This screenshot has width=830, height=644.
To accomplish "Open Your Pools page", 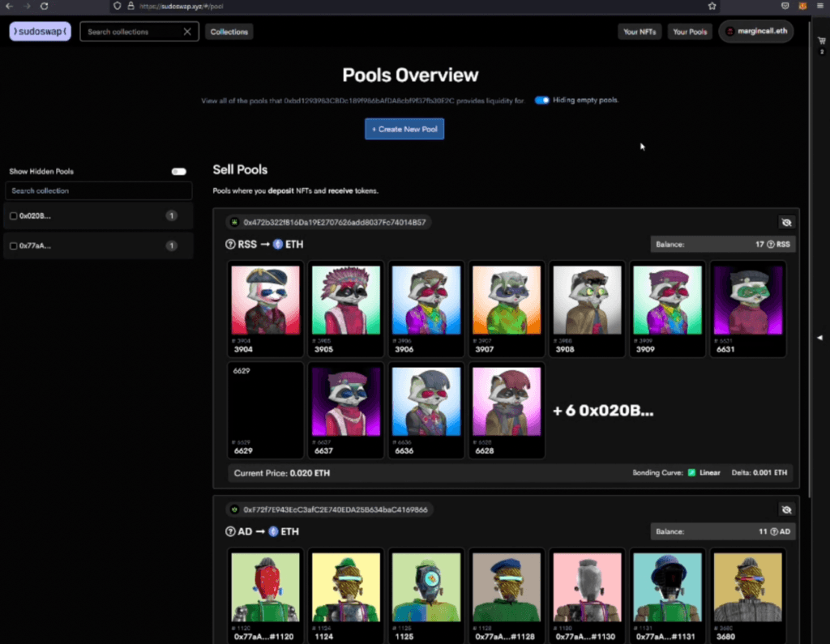I will tap(690, 32).
